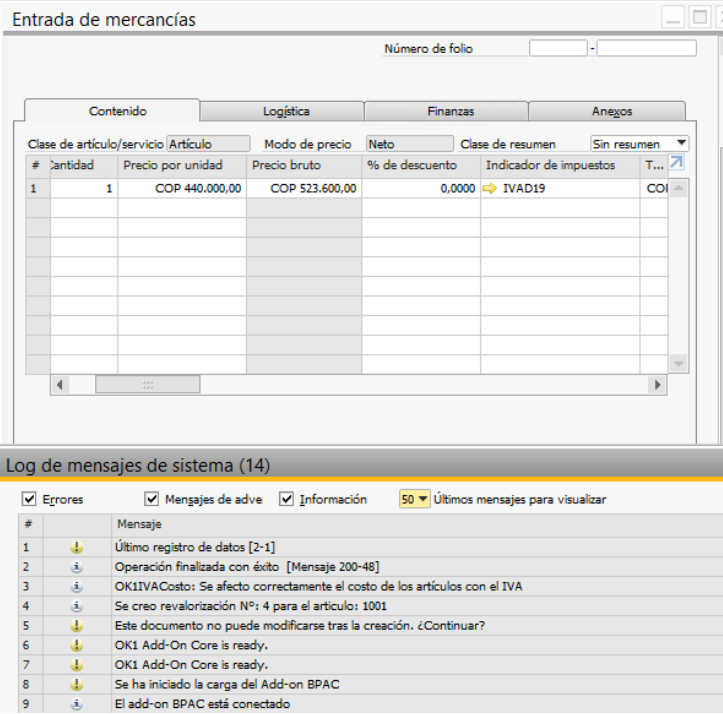This screenshot has height=714, width=723.
Task: Expand the 50 últimos mensajes dropdown
Action: coord(415,499)
